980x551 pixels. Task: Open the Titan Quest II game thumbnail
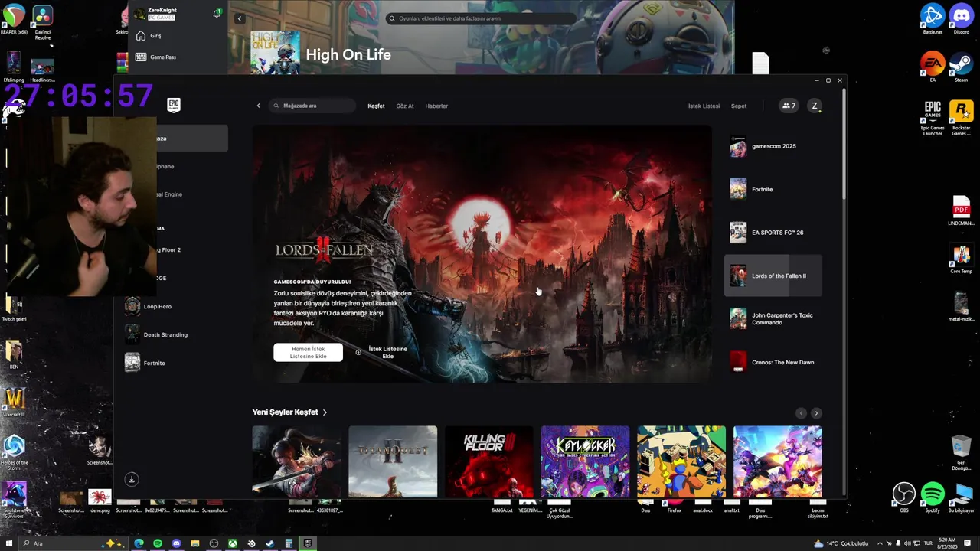393,461
